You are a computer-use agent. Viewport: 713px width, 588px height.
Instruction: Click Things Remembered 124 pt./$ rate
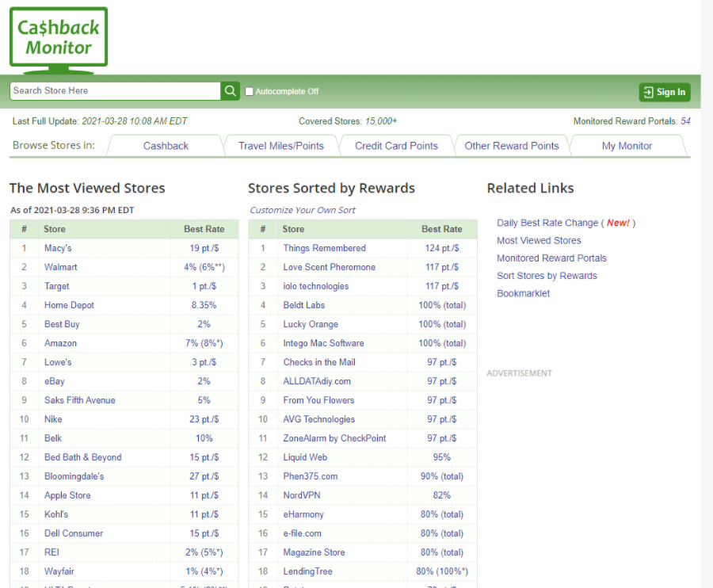click(442, 248)
